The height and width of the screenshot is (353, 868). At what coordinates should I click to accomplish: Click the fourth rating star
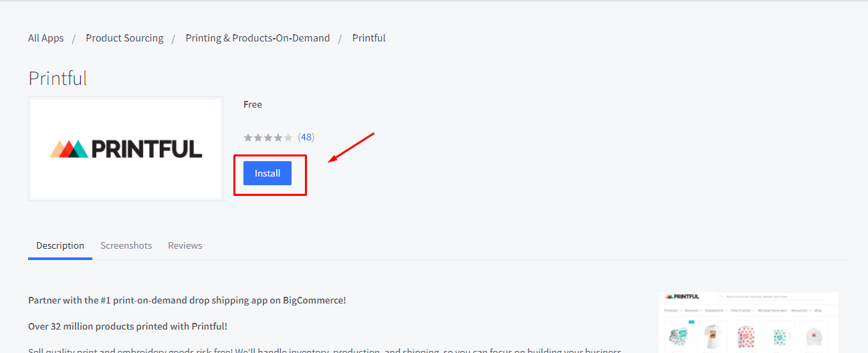(x=278, y=138)
